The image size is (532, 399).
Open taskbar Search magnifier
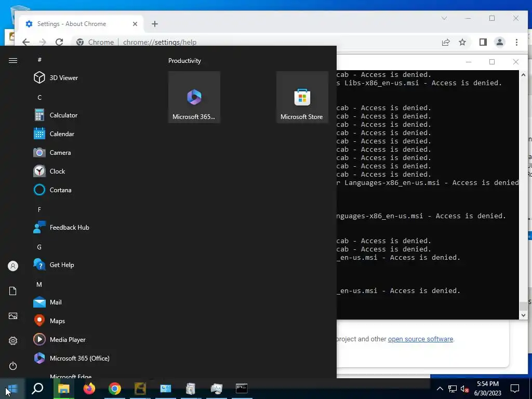[x=37, y=389]
